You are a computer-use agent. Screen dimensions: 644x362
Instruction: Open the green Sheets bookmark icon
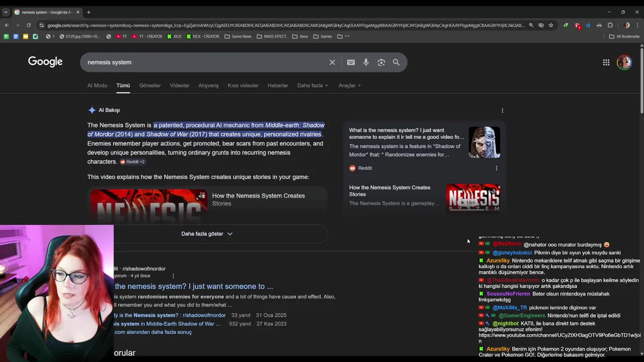[6, 36]
